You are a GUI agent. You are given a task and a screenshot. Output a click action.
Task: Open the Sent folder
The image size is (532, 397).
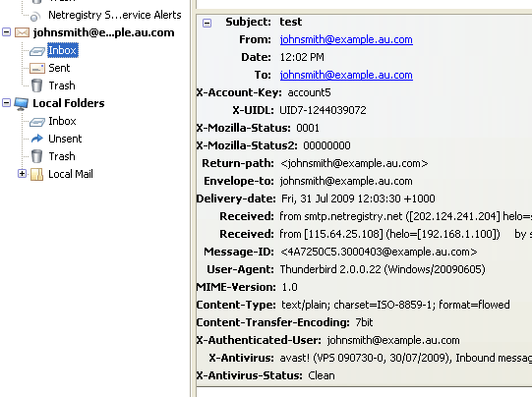(x=59, y=68)
